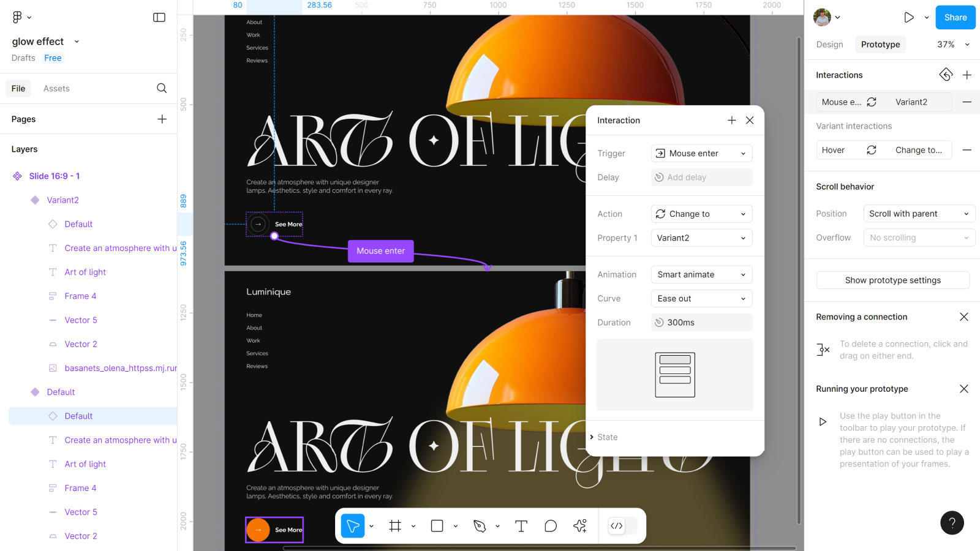
Task: Select the Rectangle shape tool
Action: pyautogui.click(x=437, y=526)
